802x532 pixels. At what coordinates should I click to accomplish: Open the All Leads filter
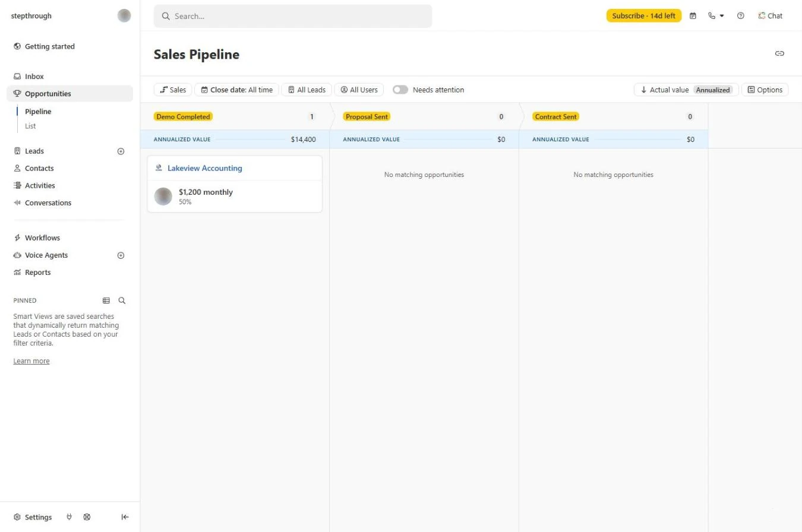[x=307, y=90]
